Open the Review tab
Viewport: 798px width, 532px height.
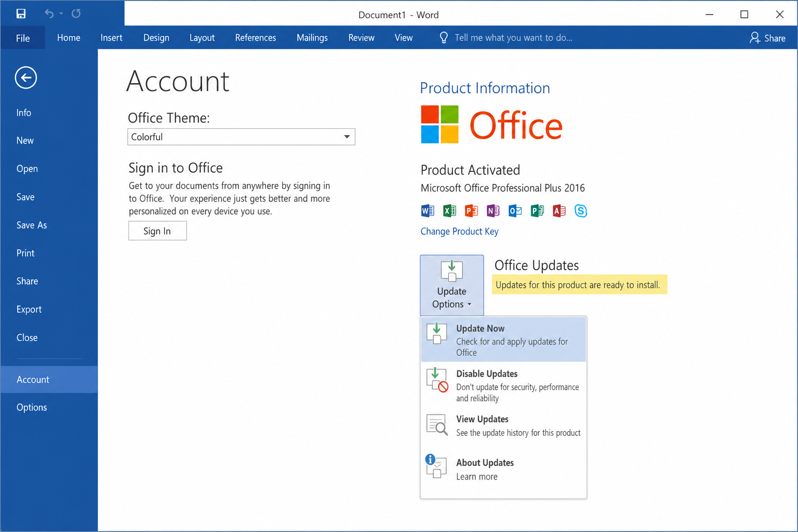coord(361,38)
